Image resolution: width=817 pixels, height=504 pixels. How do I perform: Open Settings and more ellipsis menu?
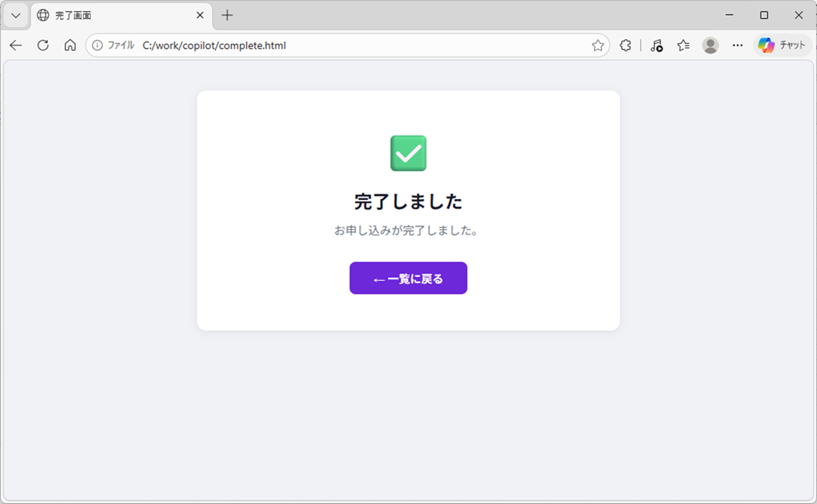tap(738, 45)
